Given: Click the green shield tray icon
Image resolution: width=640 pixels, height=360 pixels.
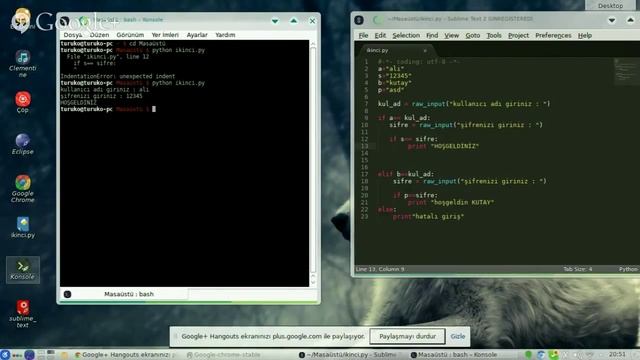Looking at the screenshot, I should pos(528,355).
